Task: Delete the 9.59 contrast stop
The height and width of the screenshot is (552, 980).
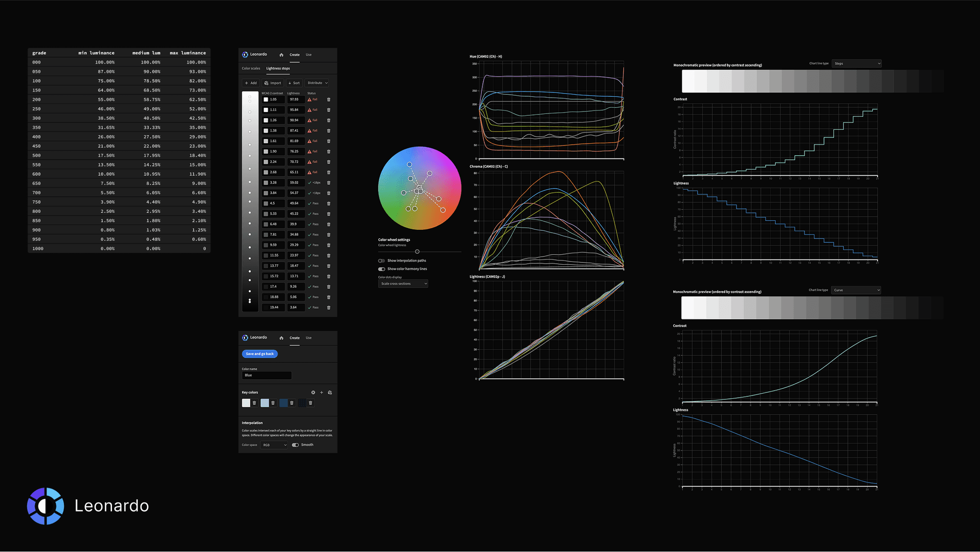Action: point(329,245)
